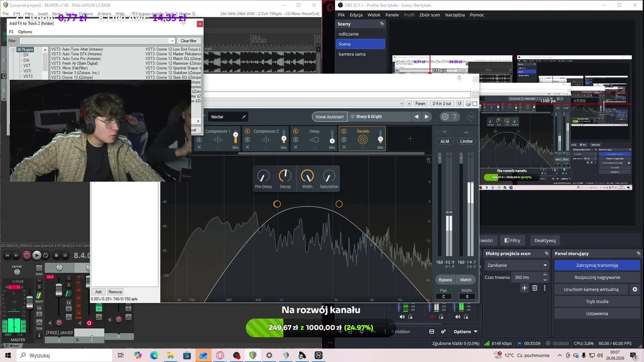This screenshot has height=362, width=644.
Task: Click Rozpocznij nagrywanie in OBS
Action: [x=597, y=278]
